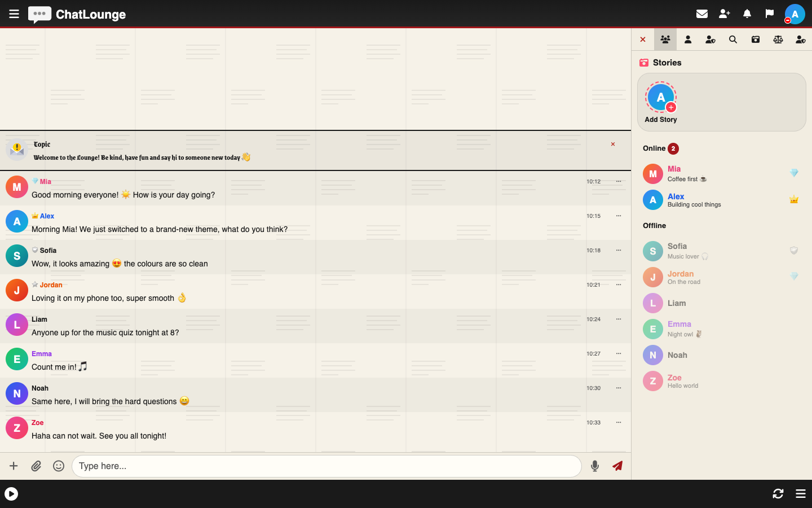
Task: Open options menu for Alex's message
Action: pos(619,216)
